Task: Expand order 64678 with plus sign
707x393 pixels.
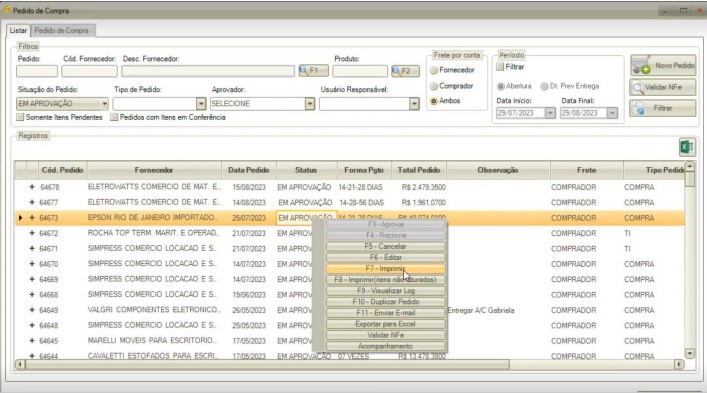Action: click(32, 187)
